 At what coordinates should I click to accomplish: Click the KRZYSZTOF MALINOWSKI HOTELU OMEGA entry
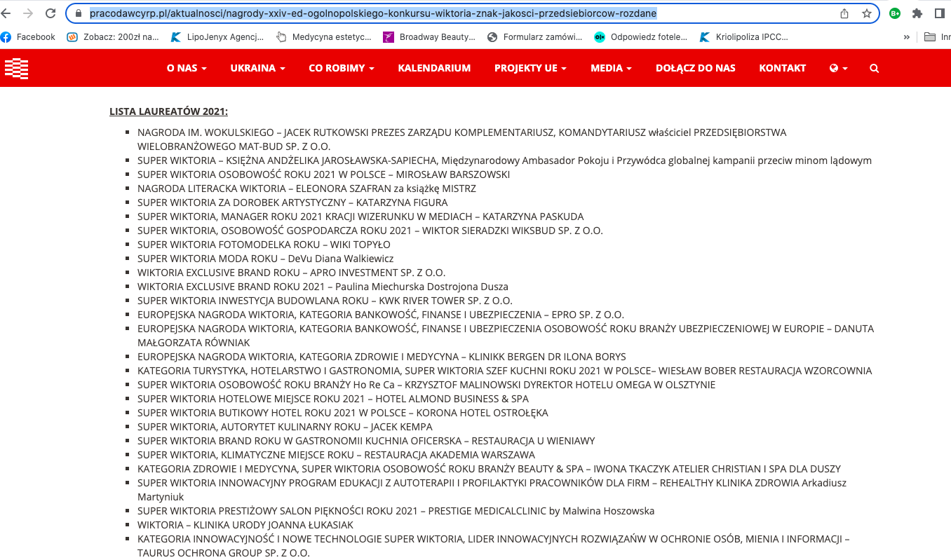(x=426, y=385)
